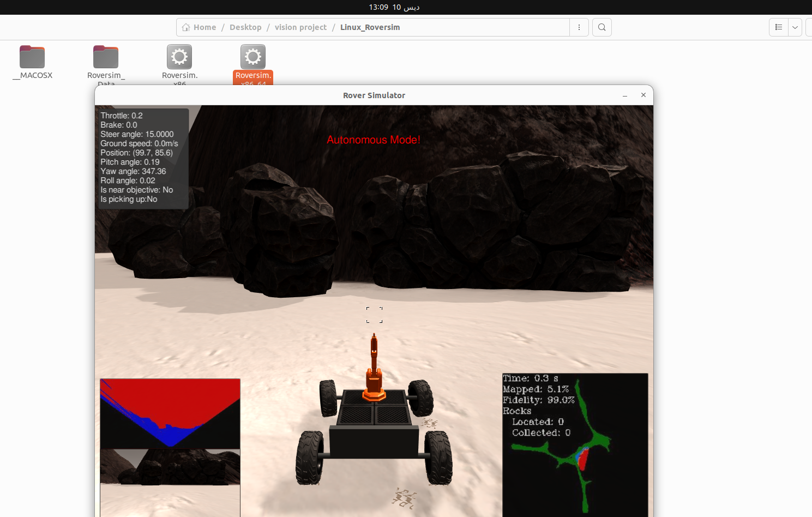Minimize the Rover Simulator window
This screenshot has height=517, width=812.
(625, 95)
